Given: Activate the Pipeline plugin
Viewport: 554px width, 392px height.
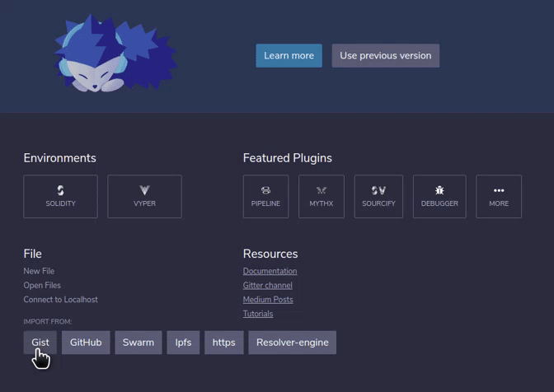Looking at the screenshot, I should 265,197.
